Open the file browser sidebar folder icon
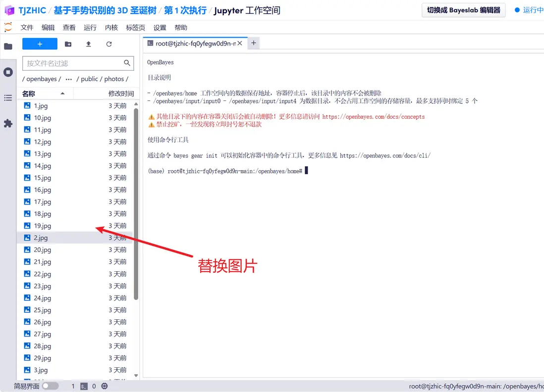Screen dimensions: 544x392 click(8, 47)
